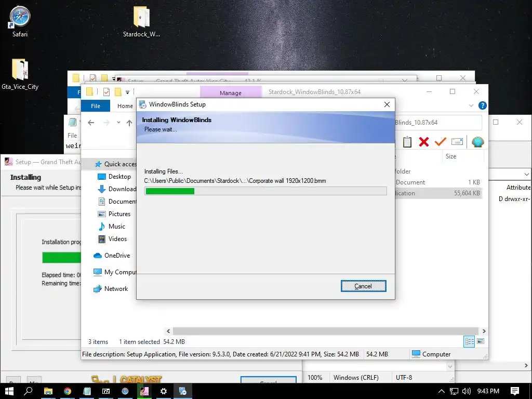The width and height of the screenshot is (532, 399).
Task: Select Documents in navigation pane
Action: (x=117, y=202)
